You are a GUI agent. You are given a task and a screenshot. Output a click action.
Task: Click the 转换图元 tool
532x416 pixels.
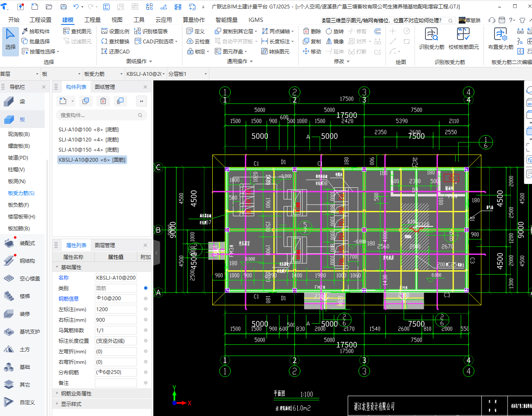pyautogui.click(x=275, y=51)
